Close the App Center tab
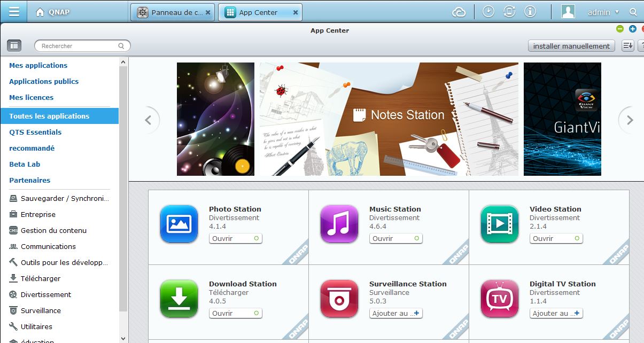This screenshot has height=343, width=644. point(296,12)
